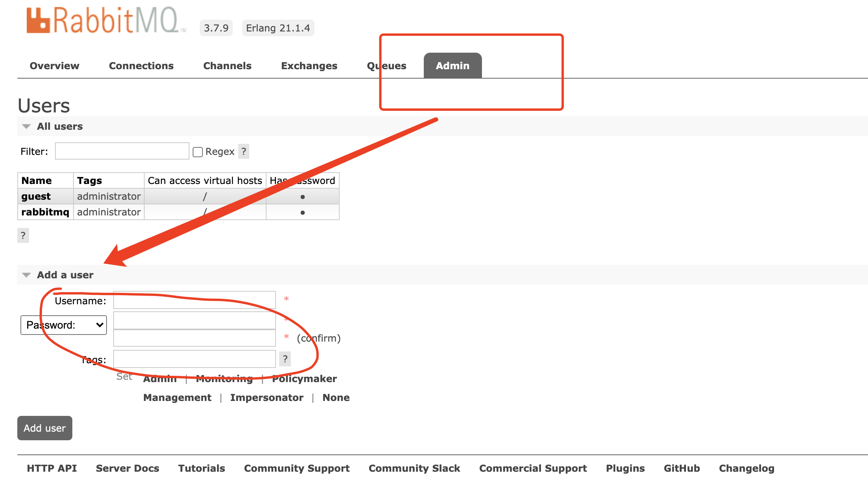Switch to the Connections tab

tap(141, 66)
